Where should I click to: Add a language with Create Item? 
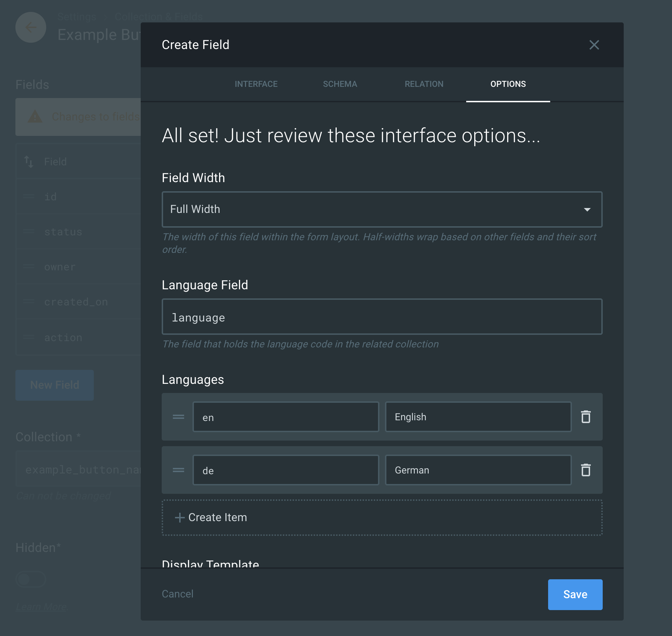(x=382, y=518)
